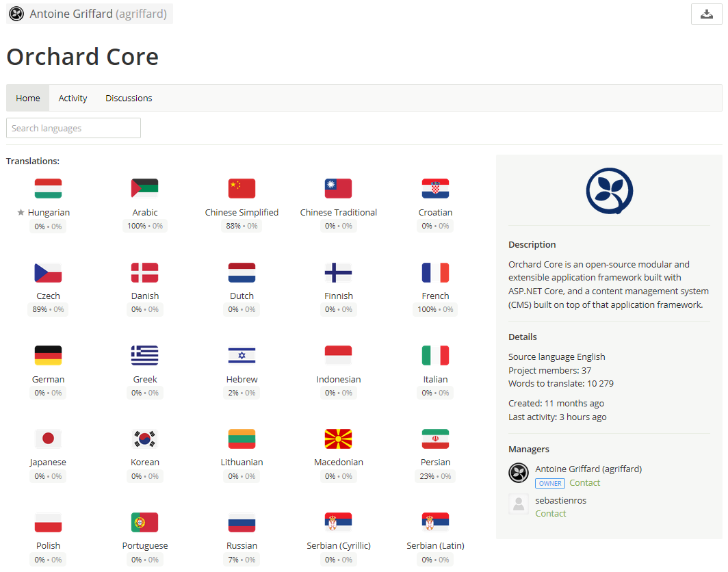Click Contact link for Antoine Griffard

(x=584, y=483)
